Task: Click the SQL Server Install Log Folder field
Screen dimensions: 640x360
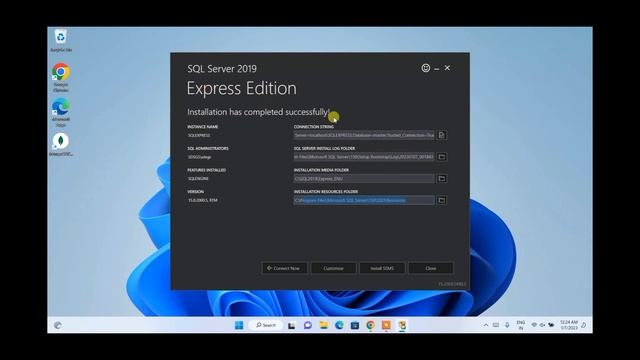Action: [x=364, y=157]
